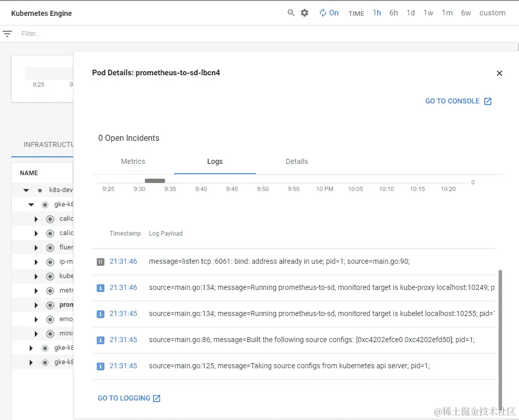Viewport: 519px width, 420px height.
Task: Select the INFRASTRUCTURE tab
Action: pyautogui.click(x=48, y=145)
